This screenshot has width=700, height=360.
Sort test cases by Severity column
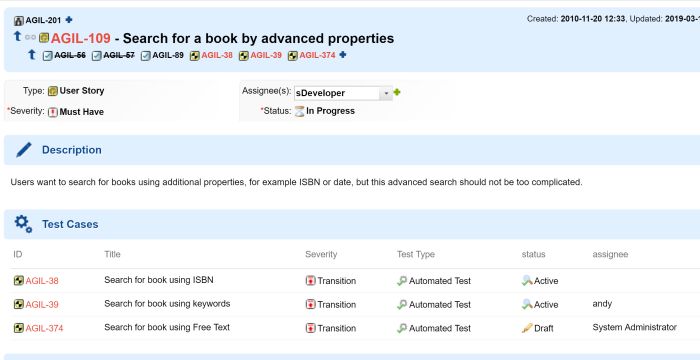pyautogui.click(x=321, y=254)
